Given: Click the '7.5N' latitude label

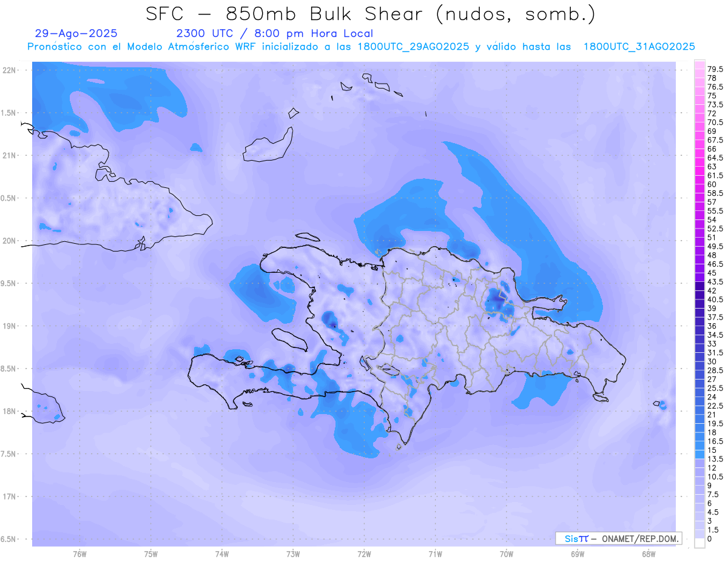Looking at the screenshot, I should click(x=8, y=454).
